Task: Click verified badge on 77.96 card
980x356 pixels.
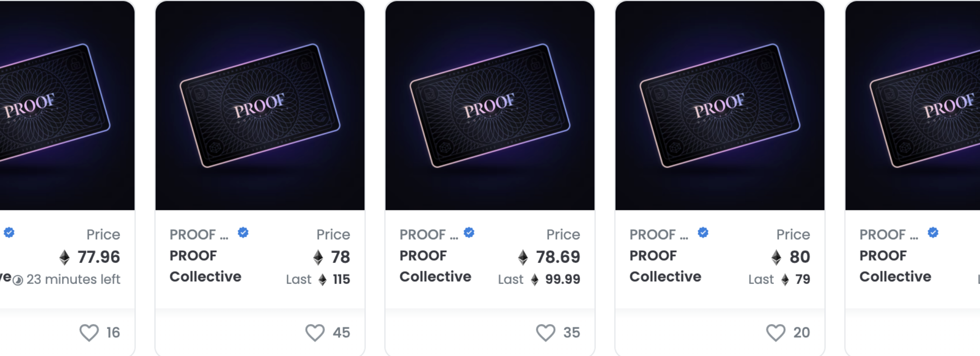Action: point(9,233)
